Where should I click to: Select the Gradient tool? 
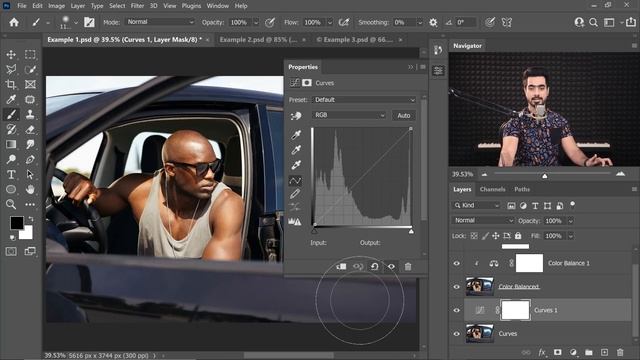point(11,144)
